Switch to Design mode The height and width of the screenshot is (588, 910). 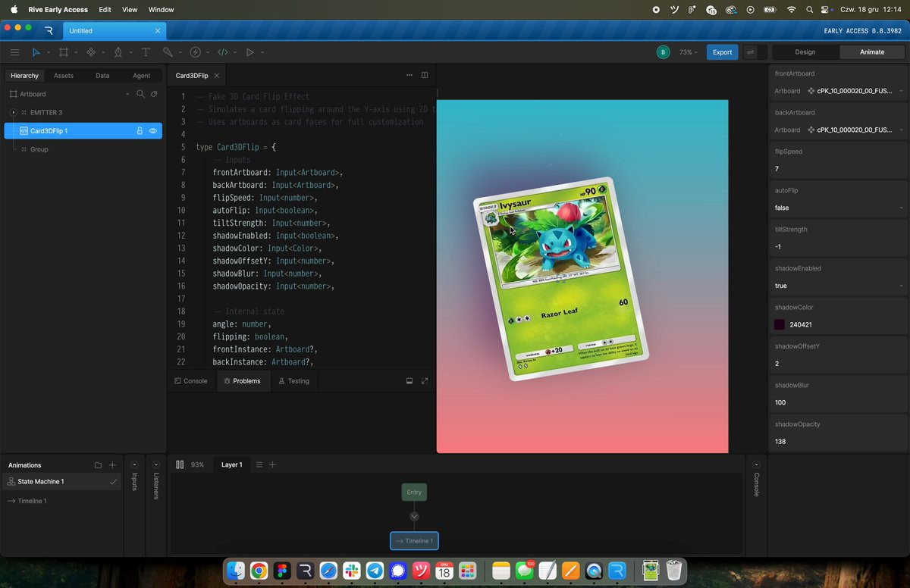click(805, 52)
